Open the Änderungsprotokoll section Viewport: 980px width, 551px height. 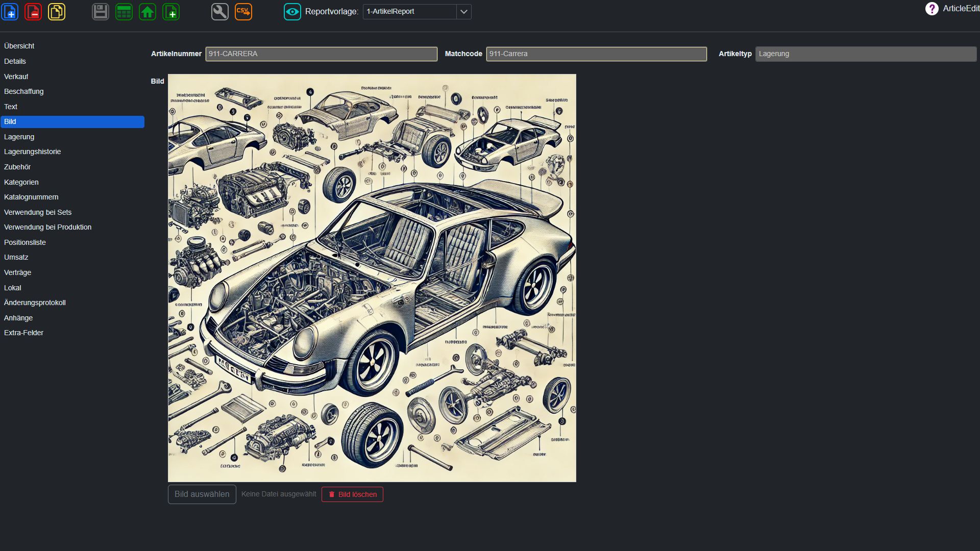[72, 303]
